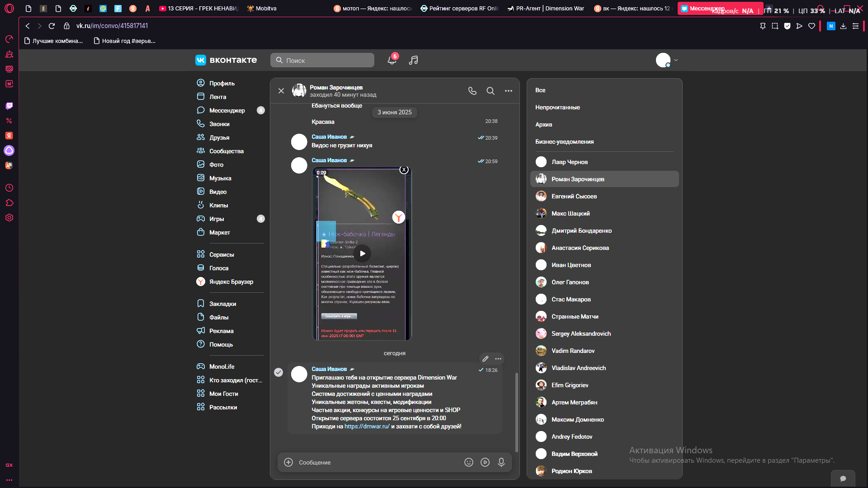Viewport: 868px width, 488px height.
Task: Click the attachment plus icon in message field
Action: (288, 462)
